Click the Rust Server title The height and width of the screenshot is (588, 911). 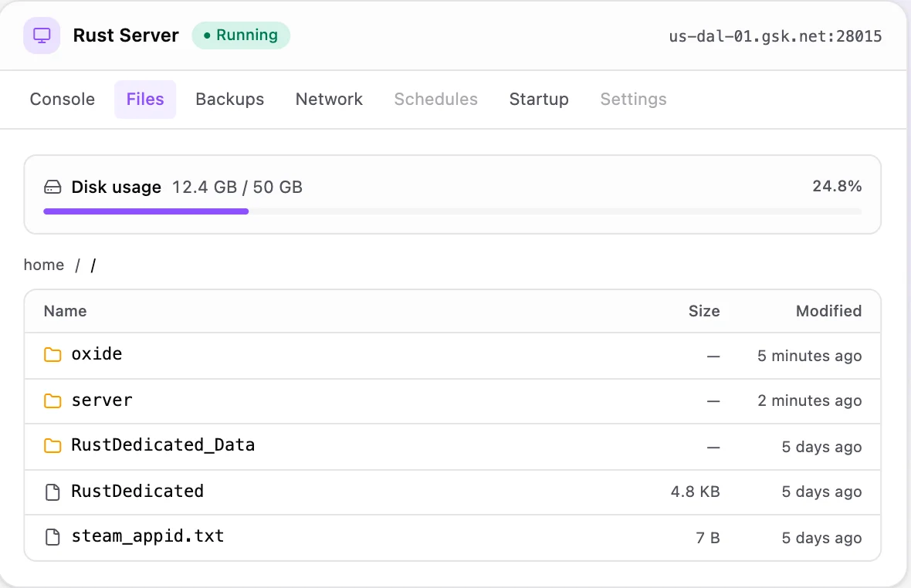click(x=126, y=35)
